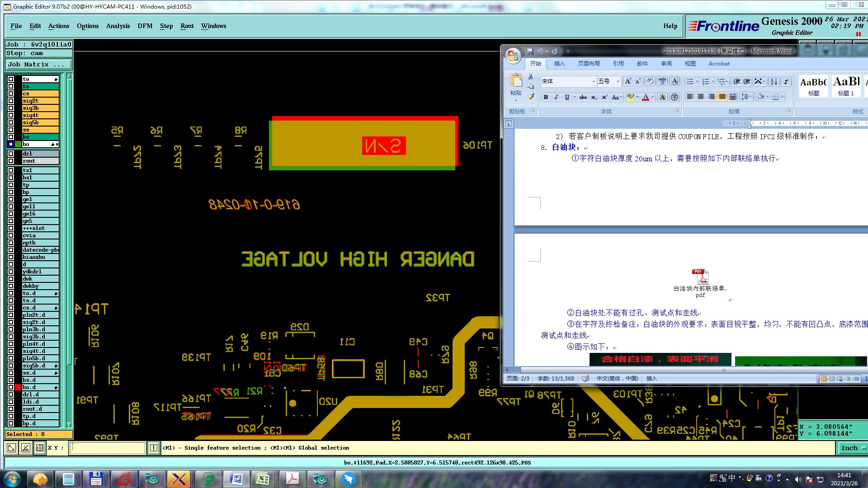Open the embedded 白油块内部联络单 PDF icon
Screen dimensions: 868x488
pos(700,276)
